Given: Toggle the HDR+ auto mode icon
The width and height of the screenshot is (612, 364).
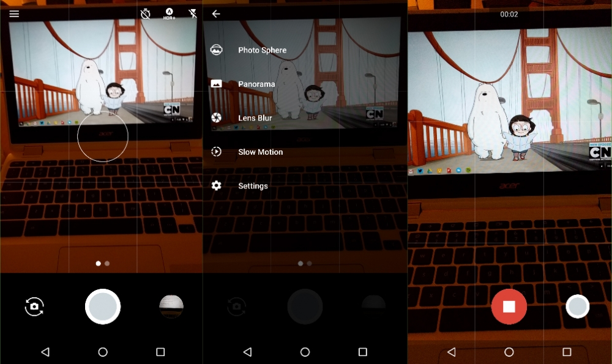Looking at the screenshot, I should tap(169, 13).
